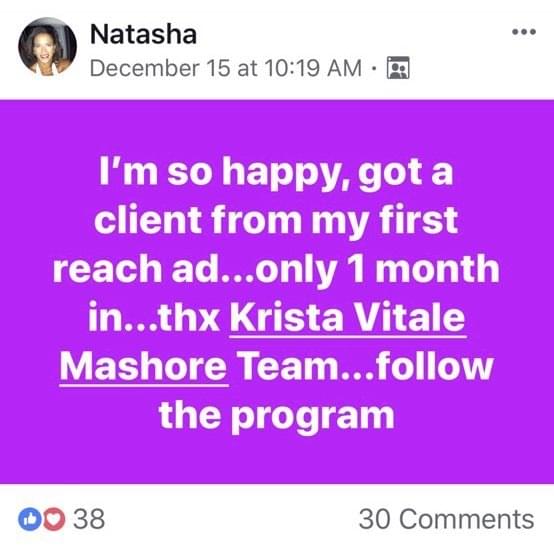Screen dimensions: 554x549
Task: Click the "reach ad...only 1 month" text line
Action: tap(276, 271)
